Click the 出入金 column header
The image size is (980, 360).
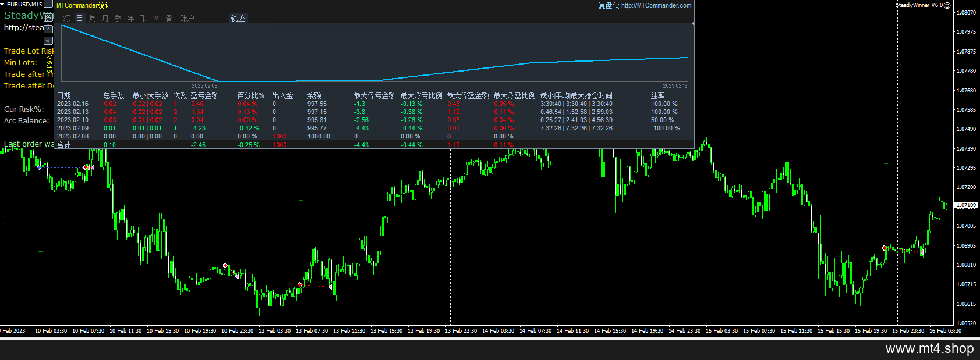283,95
